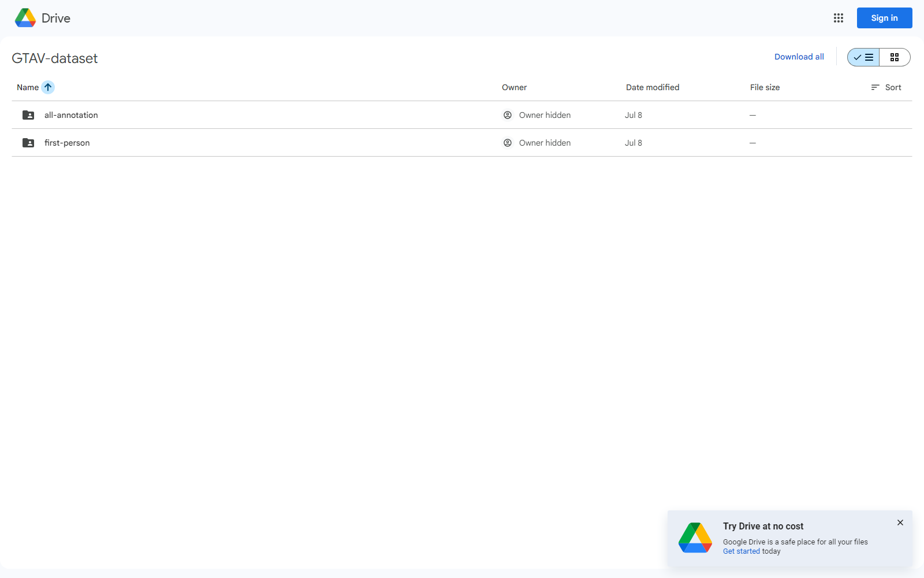This screenshot has height=578, width=924.
Task: Click the Try Drive at no cost heading
Action: coord(763,526)
